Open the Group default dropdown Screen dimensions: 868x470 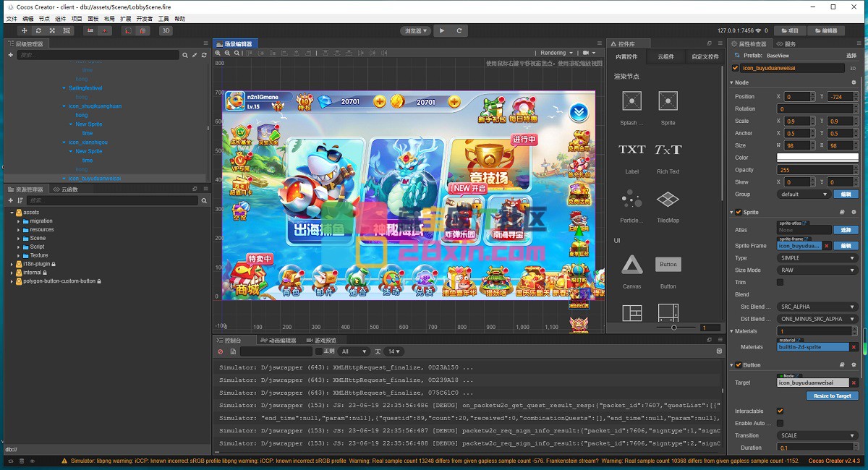804,194
